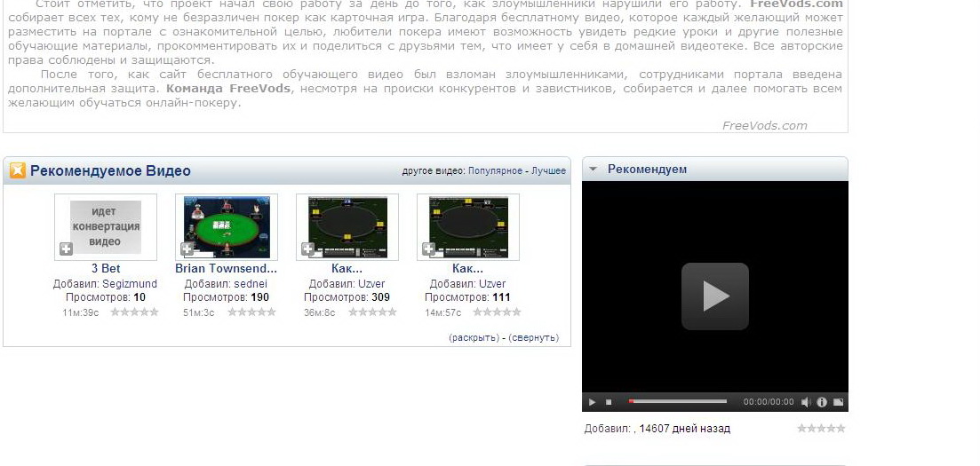Image resolution: width=980 pixels, height=466 pixels.
Task: Collapse the 'Рекомендуем' panel with its arrow
Action: pos(594,169)
